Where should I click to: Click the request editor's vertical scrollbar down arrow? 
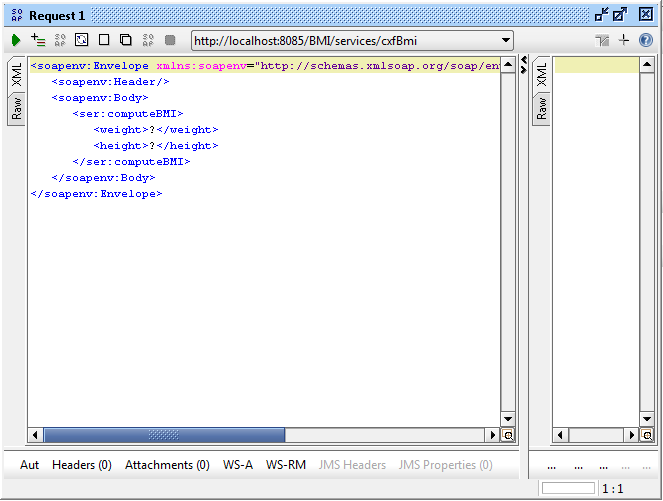pyautogui.click(x=507, y=419)
